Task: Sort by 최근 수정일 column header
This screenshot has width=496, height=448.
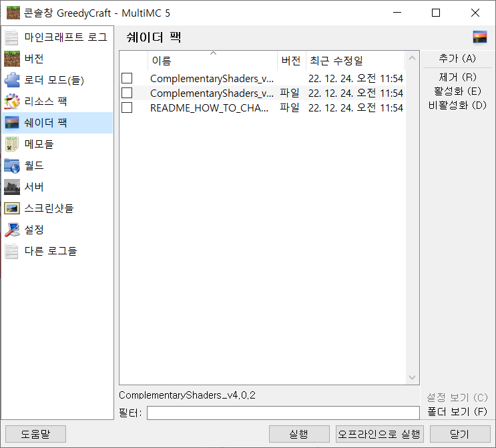Action: coord(355,61)
